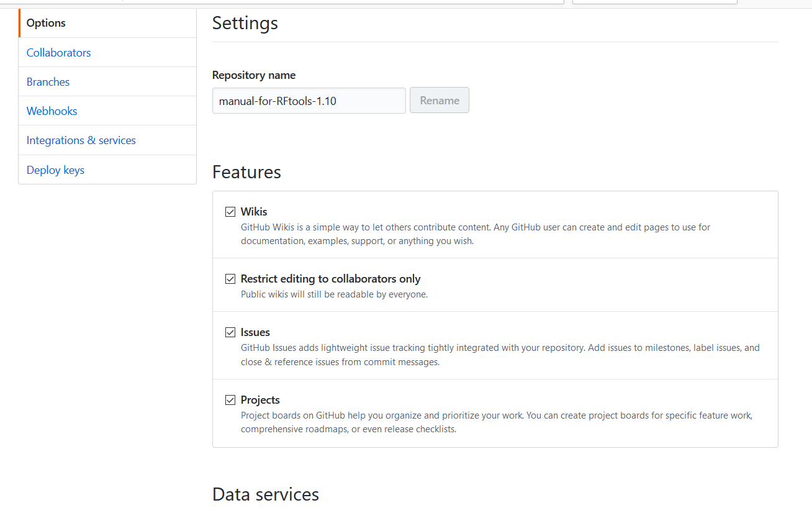Open Integrations & services settings
This screenshot has height=513, width=812.
coord(81,140)
